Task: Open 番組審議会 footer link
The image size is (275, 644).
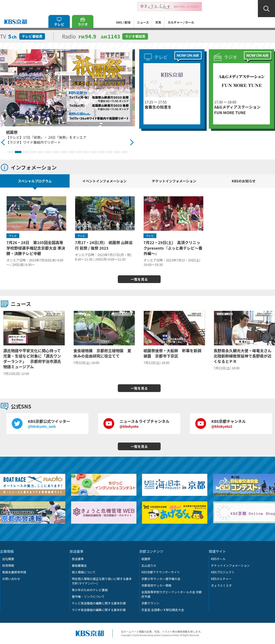Action: point(79,565)
